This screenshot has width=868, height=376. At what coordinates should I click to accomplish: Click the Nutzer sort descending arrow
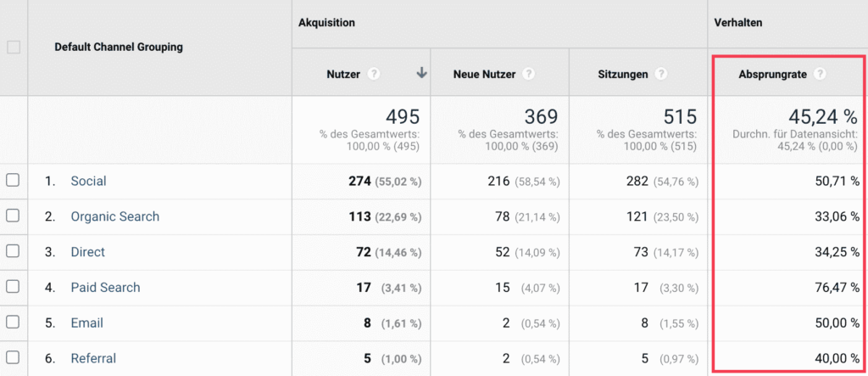422,73
